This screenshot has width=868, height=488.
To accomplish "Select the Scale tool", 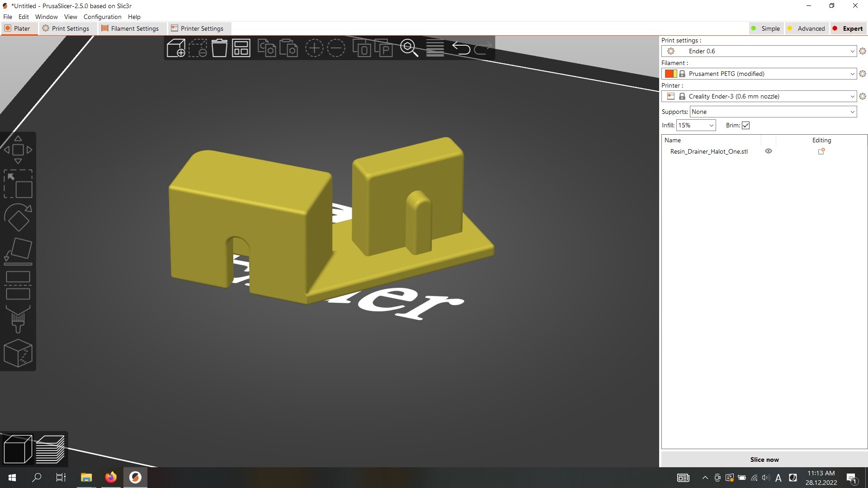I will click(x=18, y=183).
